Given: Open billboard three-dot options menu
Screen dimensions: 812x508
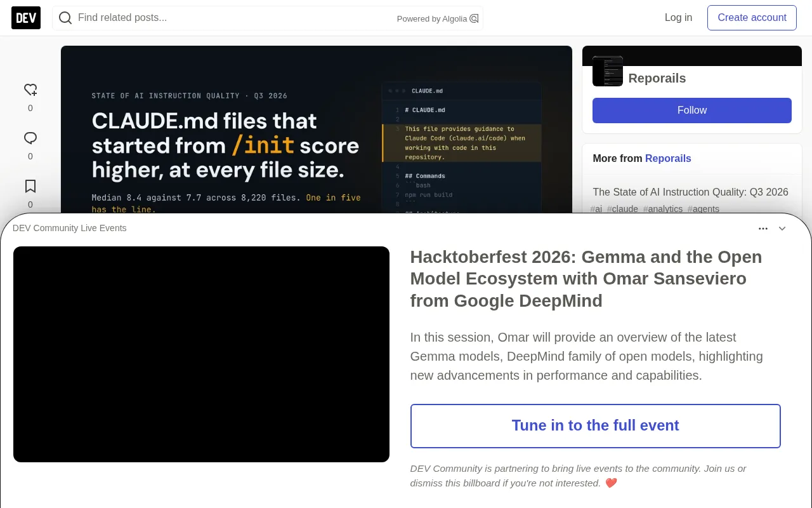Looking at the screenshot, I should [763, 229].
